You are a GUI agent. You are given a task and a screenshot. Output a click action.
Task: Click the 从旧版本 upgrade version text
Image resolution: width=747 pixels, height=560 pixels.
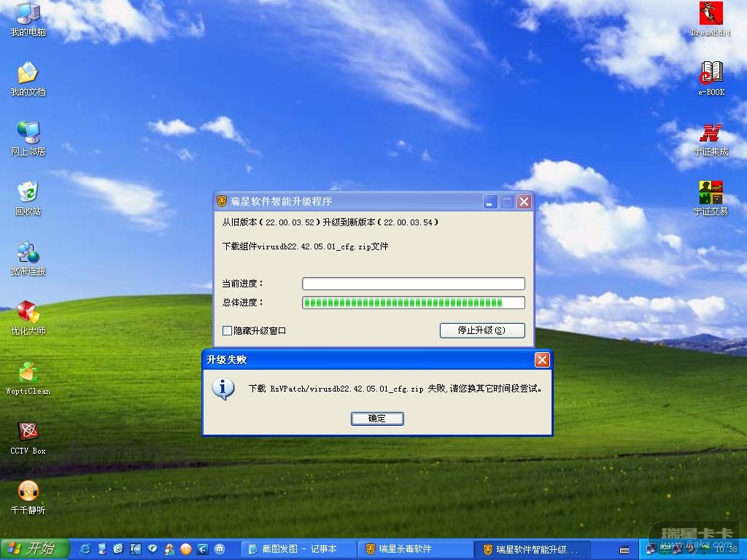(330, 222)
